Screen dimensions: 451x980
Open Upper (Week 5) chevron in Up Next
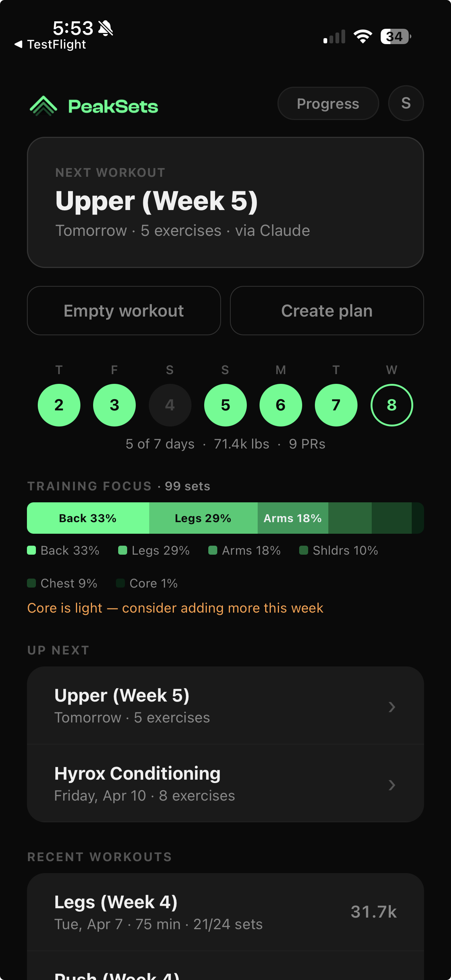[392, 707]
